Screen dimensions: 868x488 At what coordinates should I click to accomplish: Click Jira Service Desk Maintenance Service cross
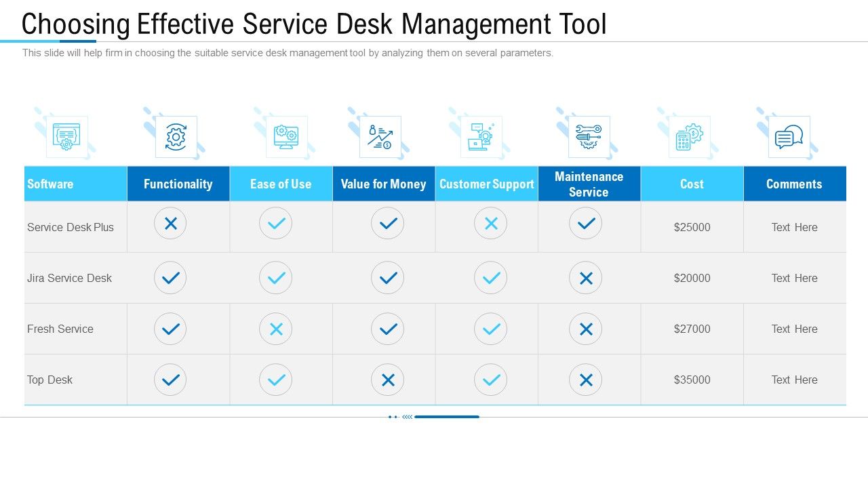(x=586, y=278)
